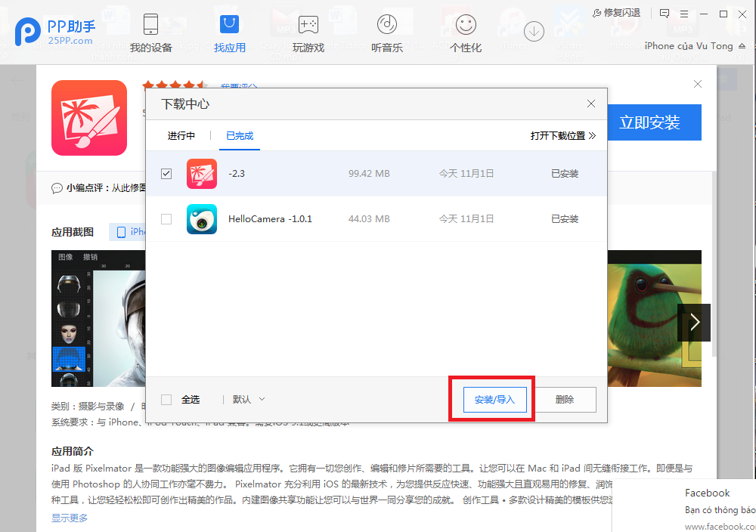The image size is (756, 532).
Task: Click the HelloCamera app icon in list
Action: coord(202,219)
